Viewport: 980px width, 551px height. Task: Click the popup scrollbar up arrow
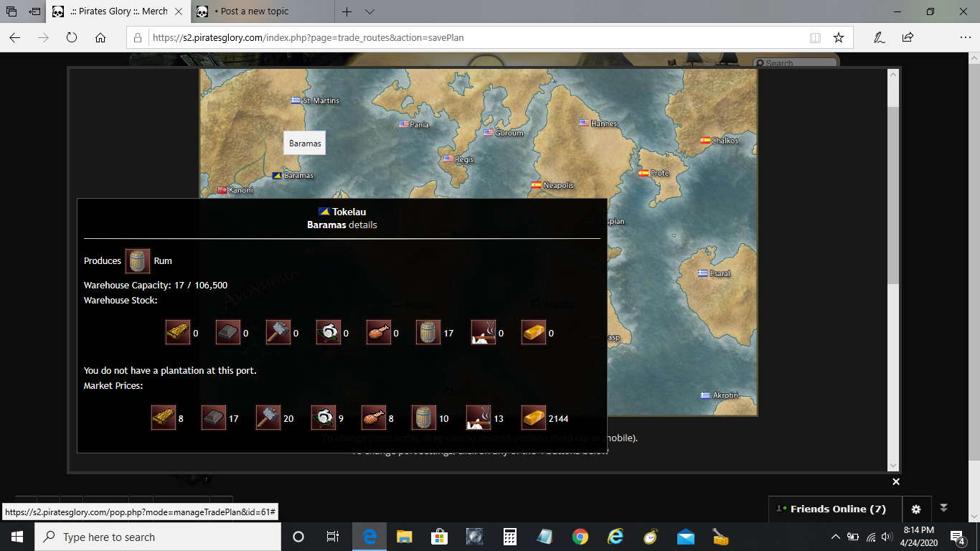893,74
